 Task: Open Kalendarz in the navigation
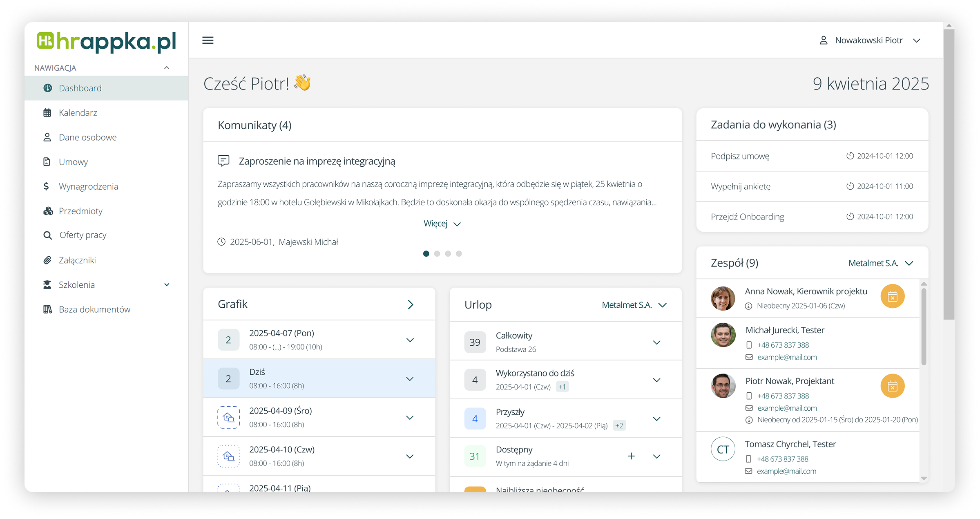click(x=78, y=113)
